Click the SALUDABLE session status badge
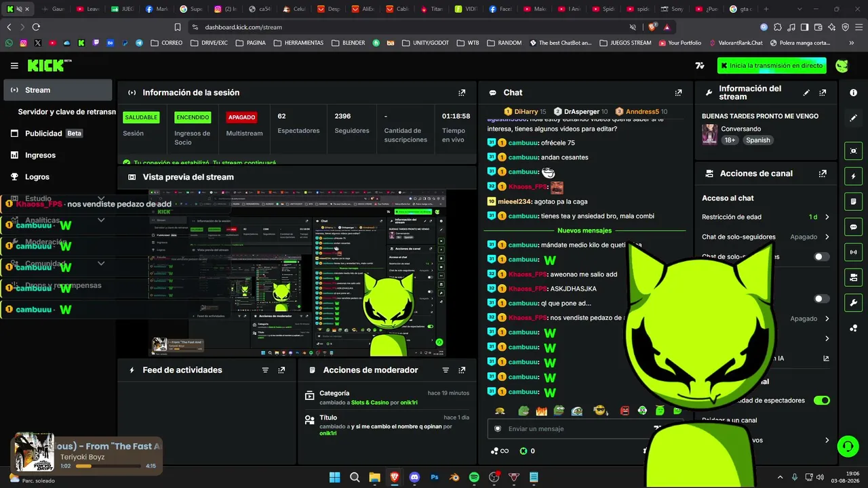Screen dimensions: 868x488 [x=141, y=117]
